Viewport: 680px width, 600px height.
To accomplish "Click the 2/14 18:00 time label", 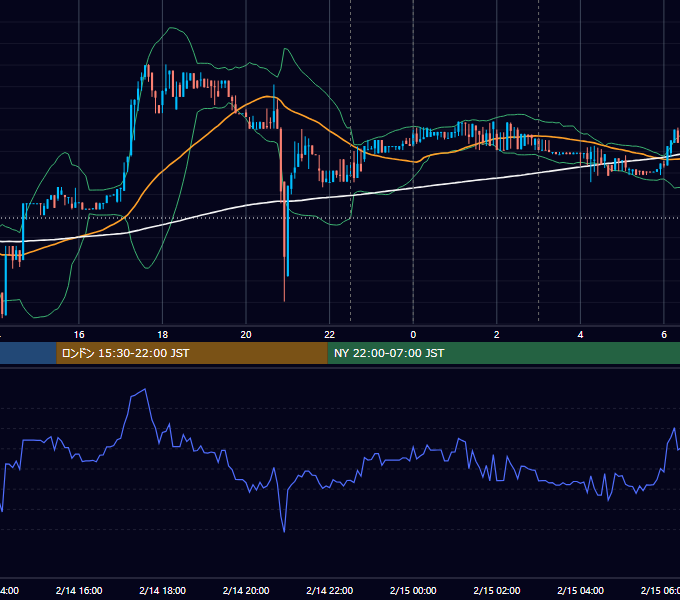I will (163, 590).
